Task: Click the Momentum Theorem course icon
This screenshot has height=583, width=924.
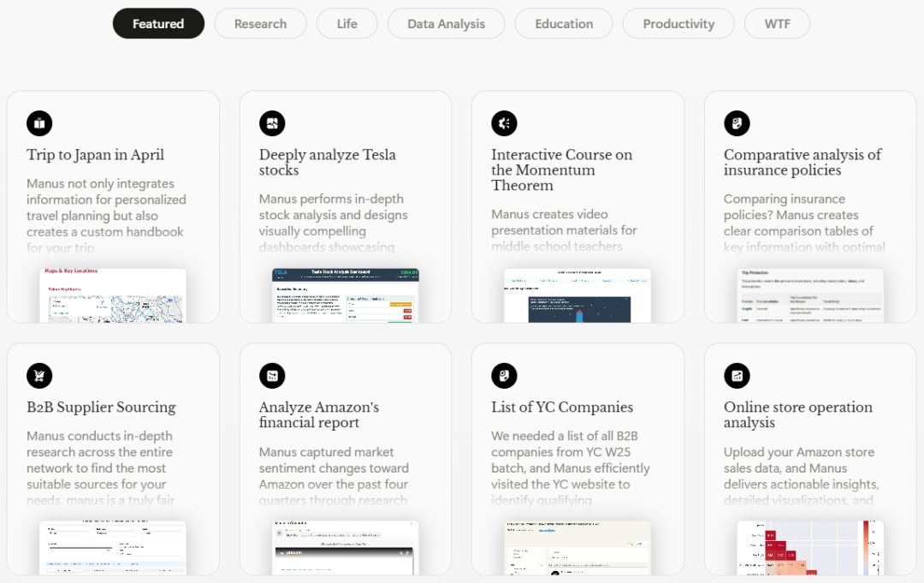Action: (504, 123)
